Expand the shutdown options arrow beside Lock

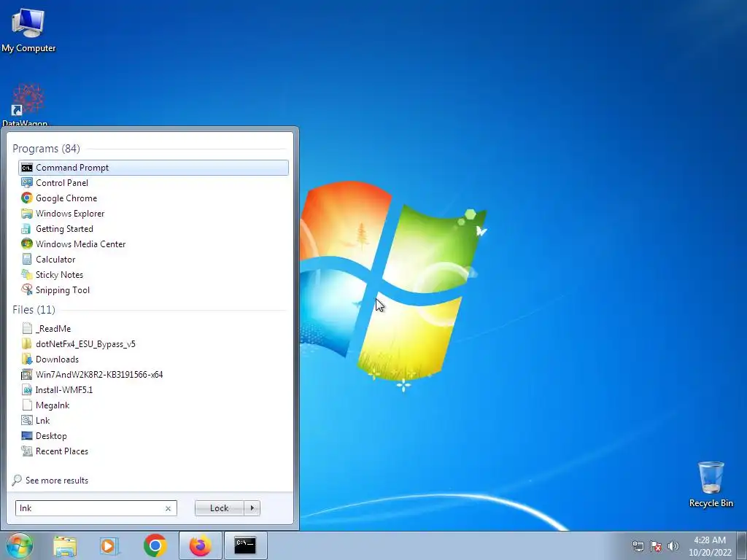coord(252,508)
